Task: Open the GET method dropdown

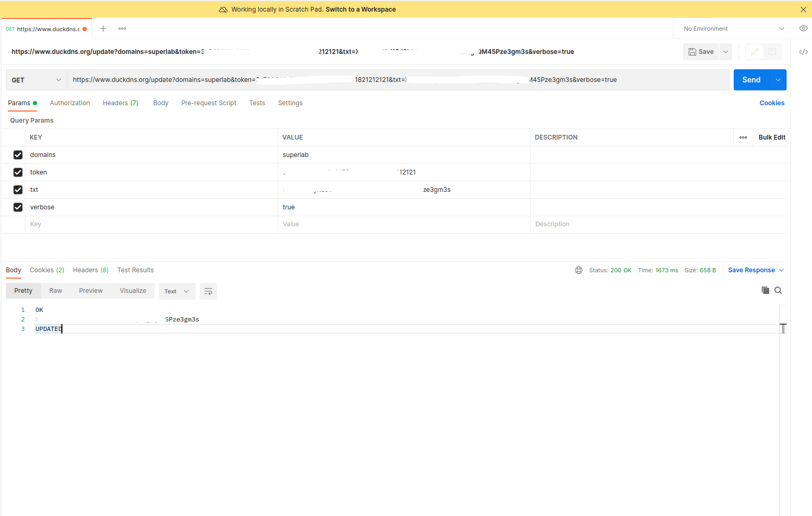Action: 37,80
